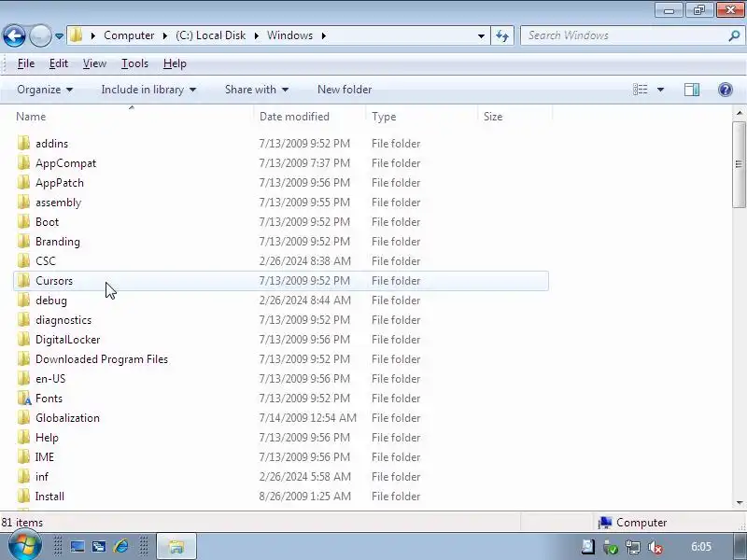Select assembly folder icon

click(x=23, y=202)
